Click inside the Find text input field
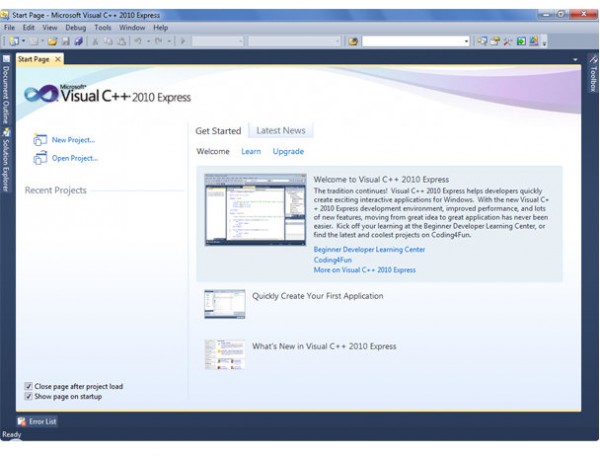600x456 pixels. click(412, 41)
